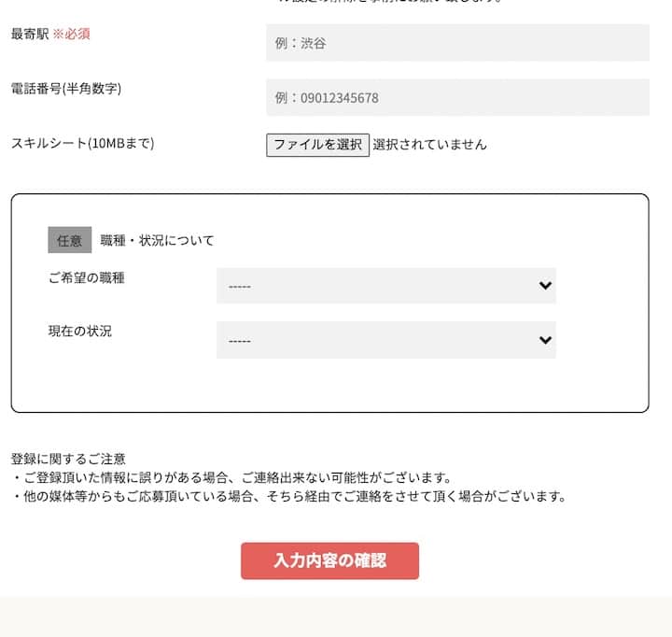Image resolution: width=672 pixels, height=637 pixels.
Task: Click the 選択されていません file status text
Action: pyautogui.click(x=429, y=145)
